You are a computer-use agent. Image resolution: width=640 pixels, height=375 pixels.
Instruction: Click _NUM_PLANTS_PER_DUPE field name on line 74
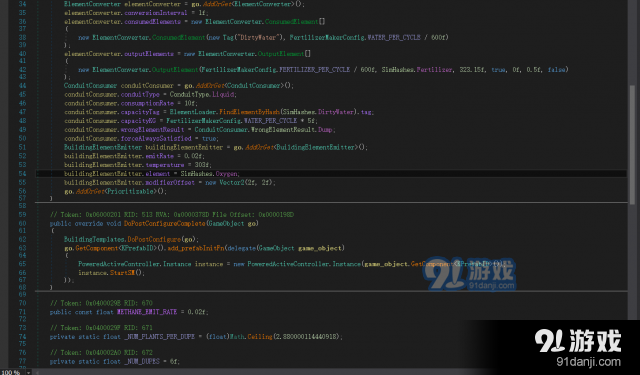[158, 337]
